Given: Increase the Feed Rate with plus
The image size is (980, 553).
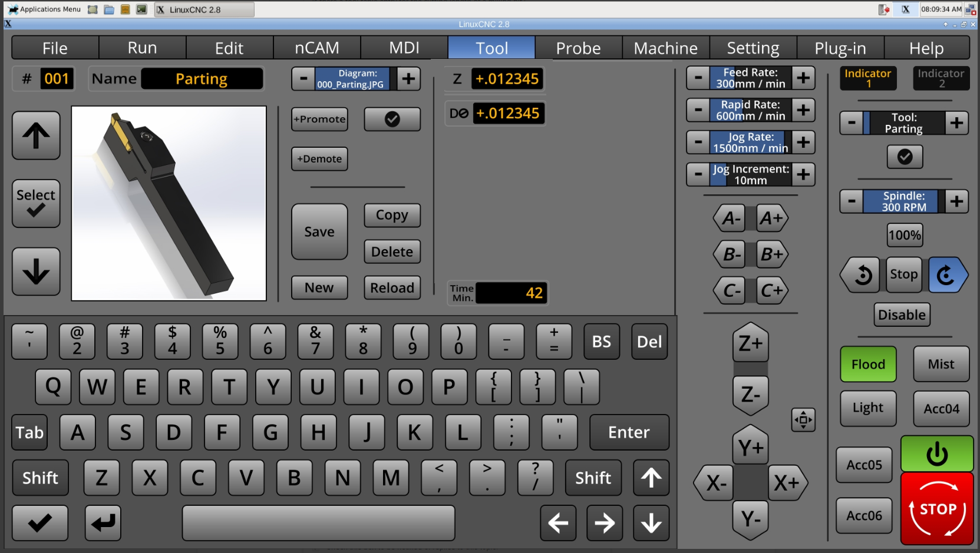Looking at the screenshot, I should tap(803, 78).
